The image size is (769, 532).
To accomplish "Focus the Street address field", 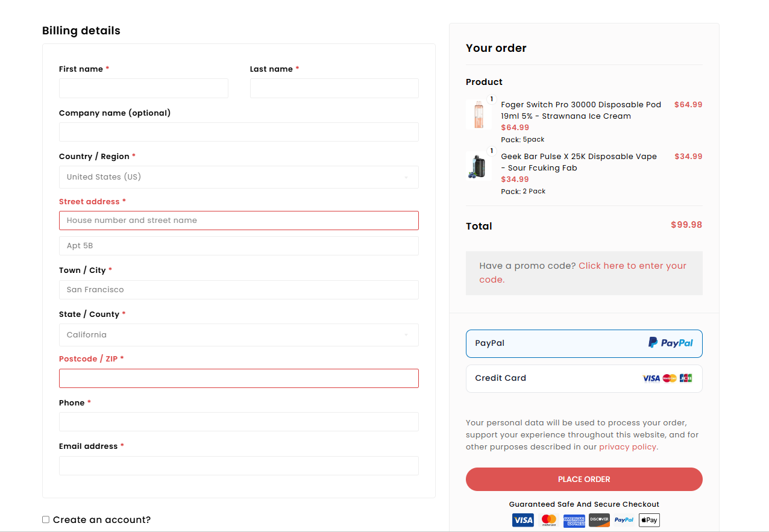I will tap(239, 221).
